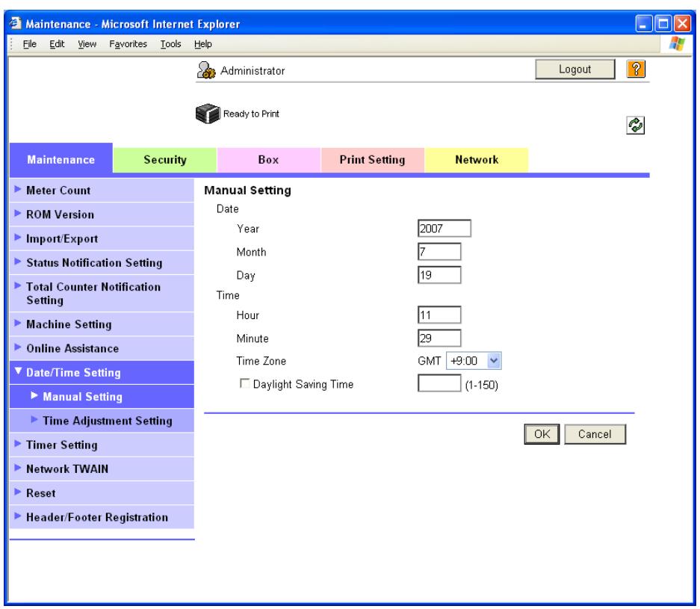This screenshot has width=700, height=609.
Task: Click the Ready to Print status text
Action: click(x=251, y=114)
